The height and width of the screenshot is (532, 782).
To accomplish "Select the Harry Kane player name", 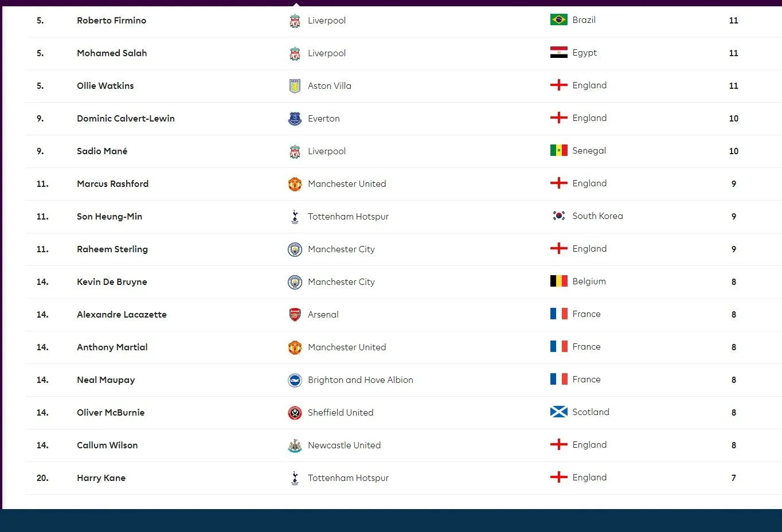I will 101,478.
